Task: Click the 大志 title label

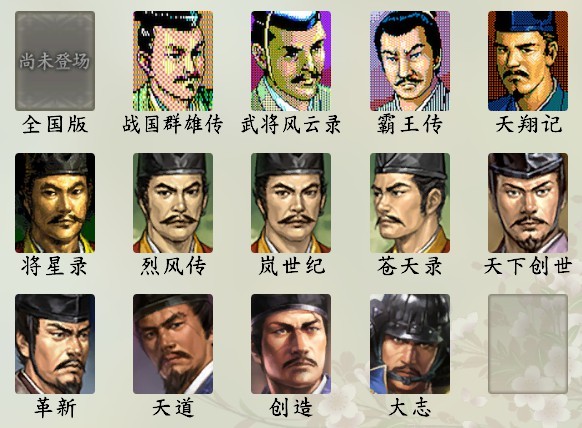Action: 410,408
